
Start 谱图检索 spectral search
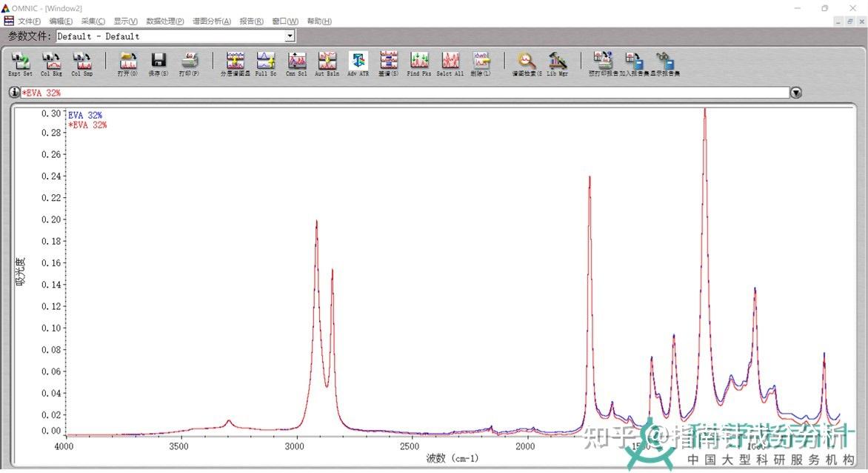527,64
